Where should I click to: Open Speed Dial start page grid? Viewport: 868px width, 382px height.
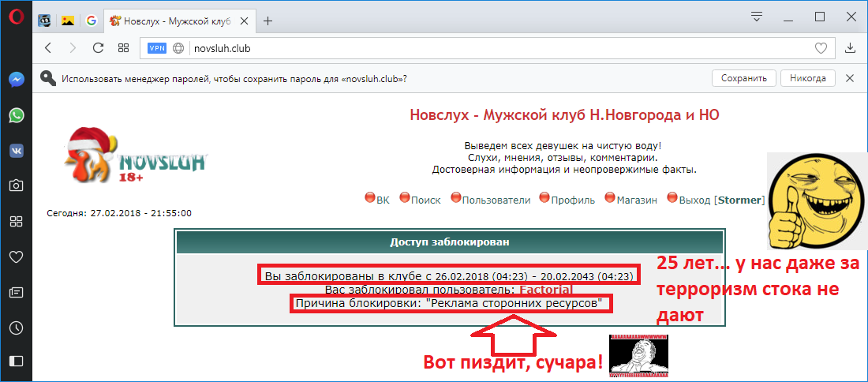123,48
